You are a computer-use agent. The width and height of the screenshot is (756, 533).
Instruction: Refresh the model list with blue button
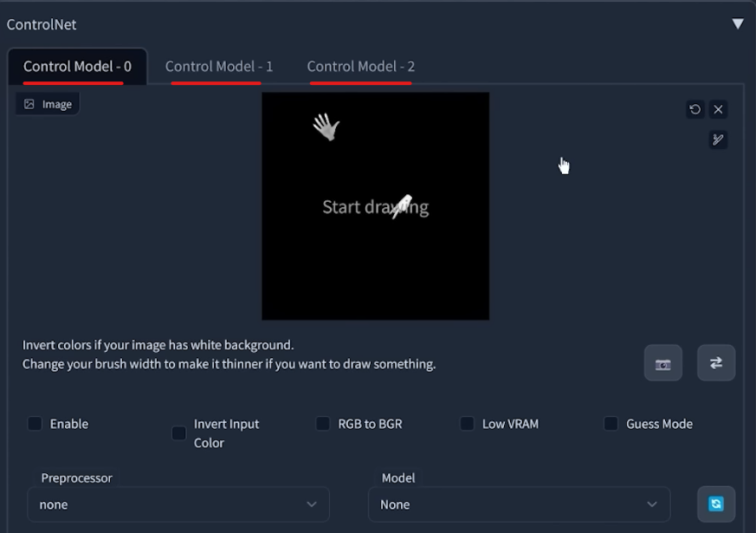pyautogui.click(x=716, y=504)
